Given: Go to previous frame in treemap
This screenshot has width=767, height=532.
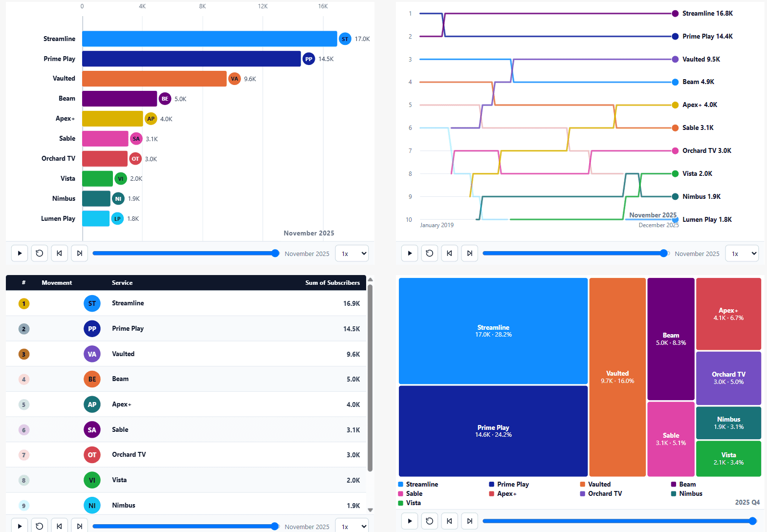Looking at the screenshot, I should (x=450, y=521).
